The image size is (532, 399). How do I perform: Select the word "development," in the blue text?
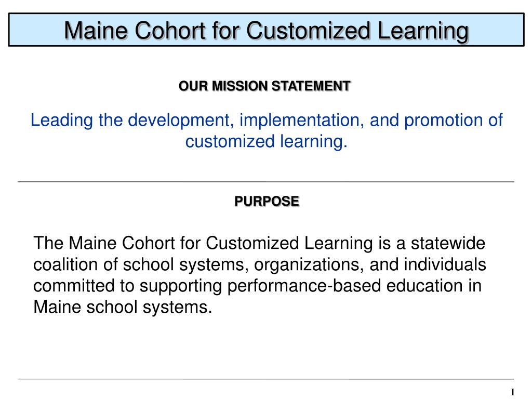(181, 121)
